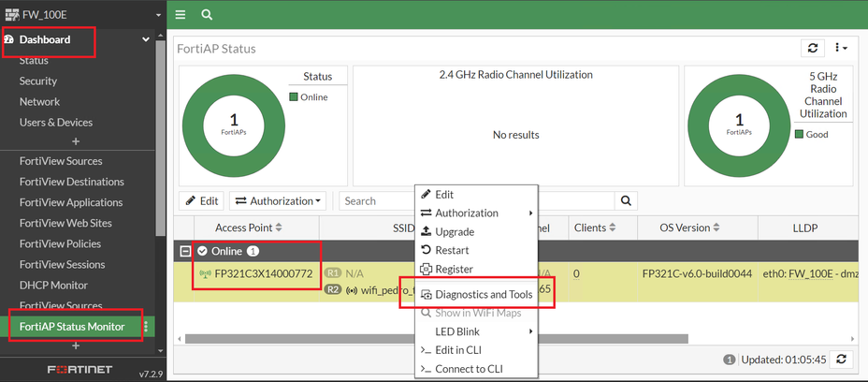
Task: Refresh the table using bottom-right refresh icon
Action: click(842, 360)
